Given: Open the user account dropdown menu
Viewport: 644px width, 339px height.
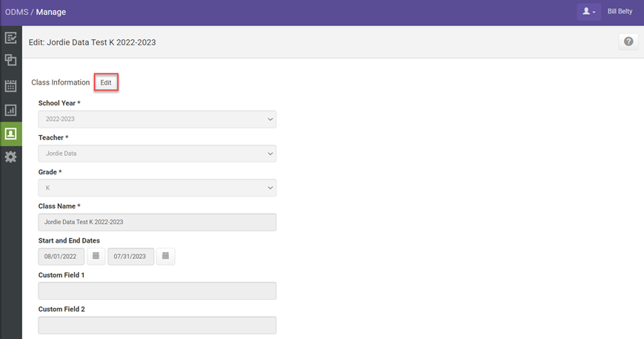Looking at the screenshot, I should click(589, 12).
